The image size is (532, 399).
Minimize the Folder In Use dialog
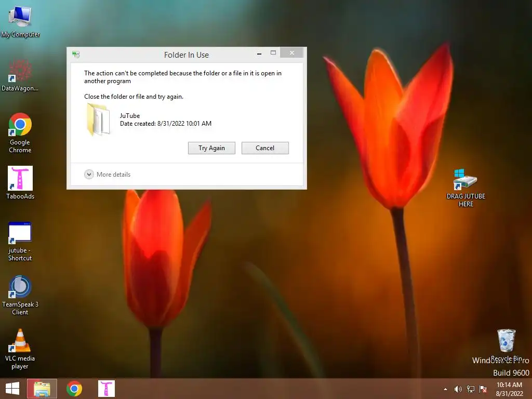click(259, 54)
